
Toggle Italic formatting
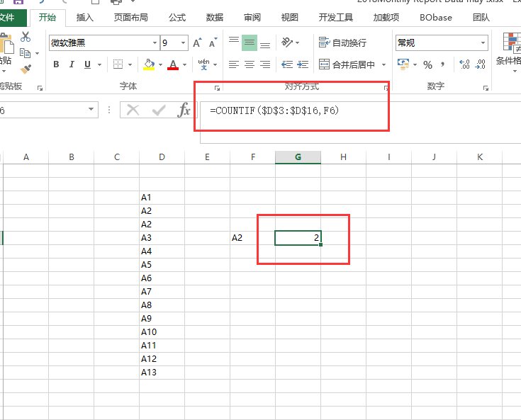pyautogui.click(x=72, y=64)
